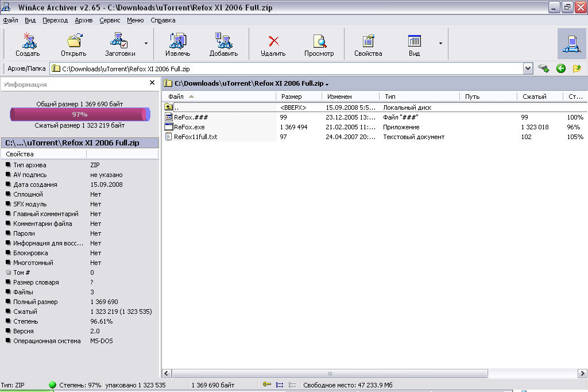Screen dimensions: 588x392
Task: Click the Просмотр view file icon
Action: (x=319, y=41)
